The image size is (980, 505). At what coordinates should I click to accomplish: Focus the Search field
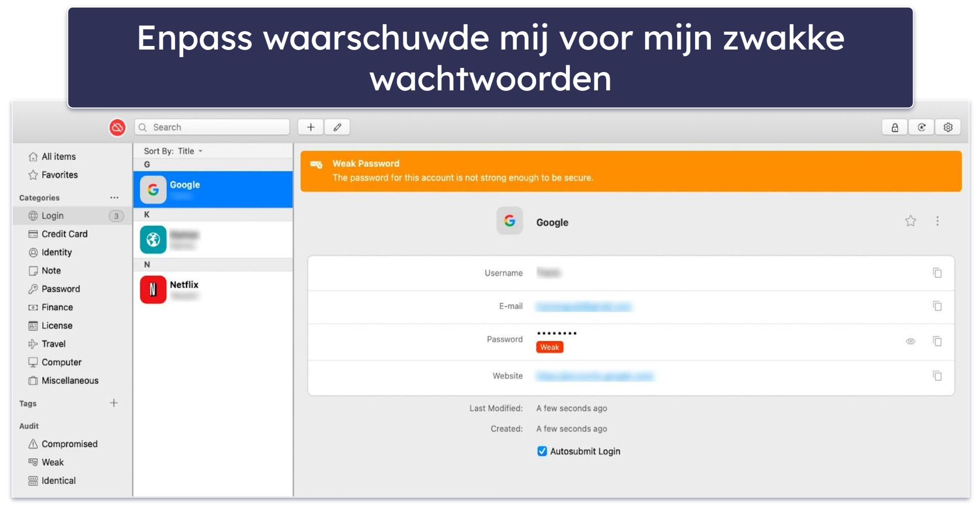[212, 127]
